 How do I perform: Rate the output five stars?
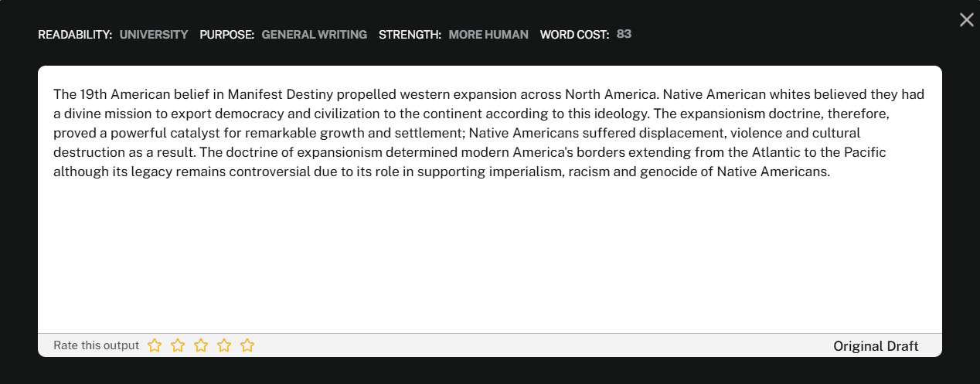click(247, 345)
